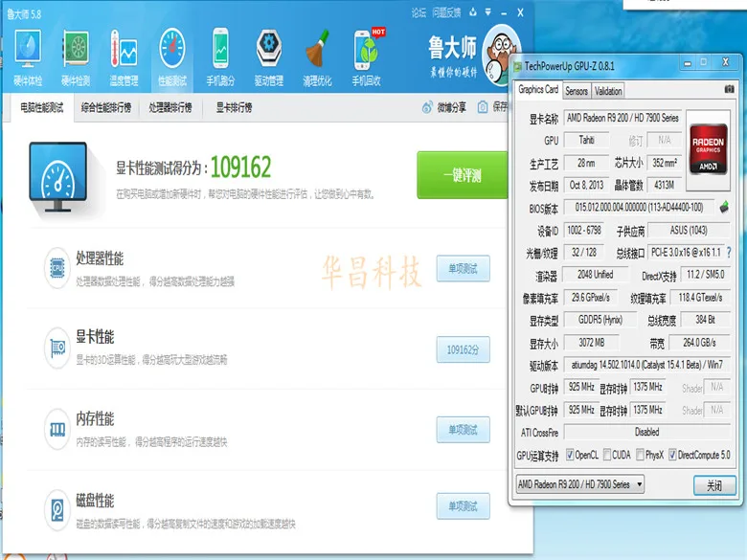
Task: Switch to 综合性能排行榜 tab
Action: coord(106,107)
